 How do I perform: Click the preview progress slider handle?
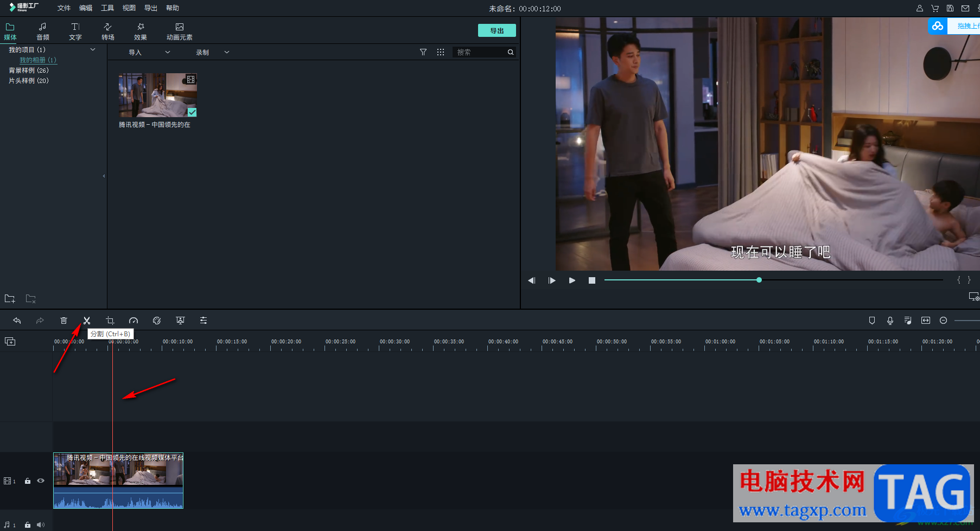759,280
